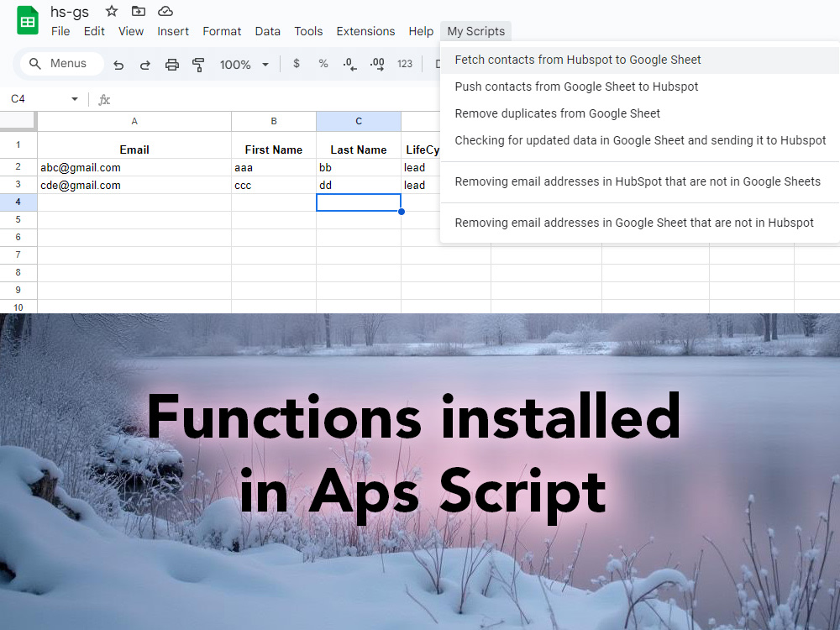The height and width of the screenshot is (630, 840).
Task: Click the hs-gs document title
Action: pos(70,11)
